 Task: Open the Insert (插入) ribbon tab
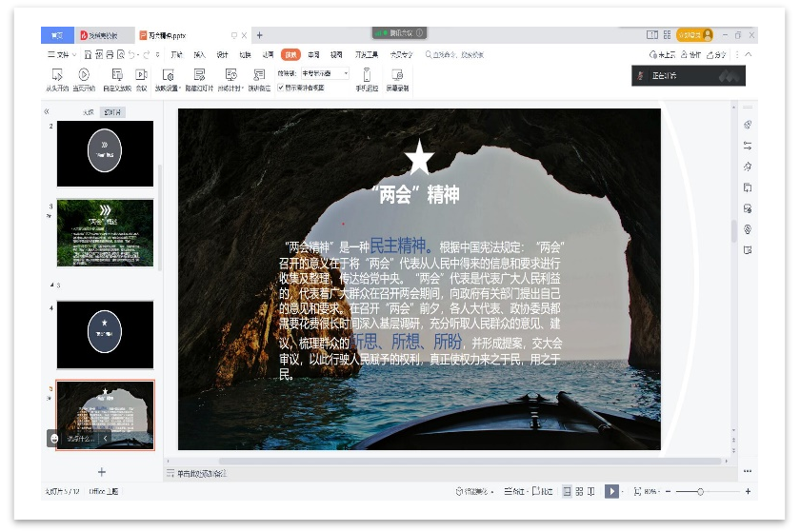(x=199, y=55)
